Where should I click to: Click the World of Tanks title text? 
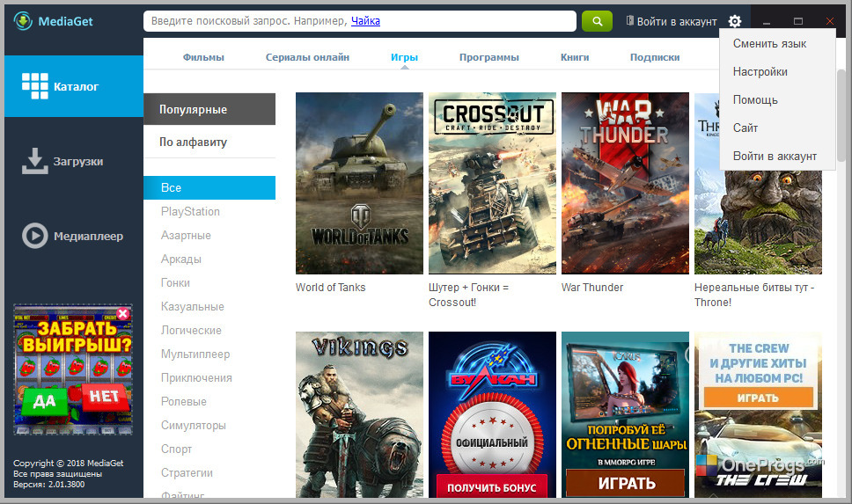pos(330,288)
